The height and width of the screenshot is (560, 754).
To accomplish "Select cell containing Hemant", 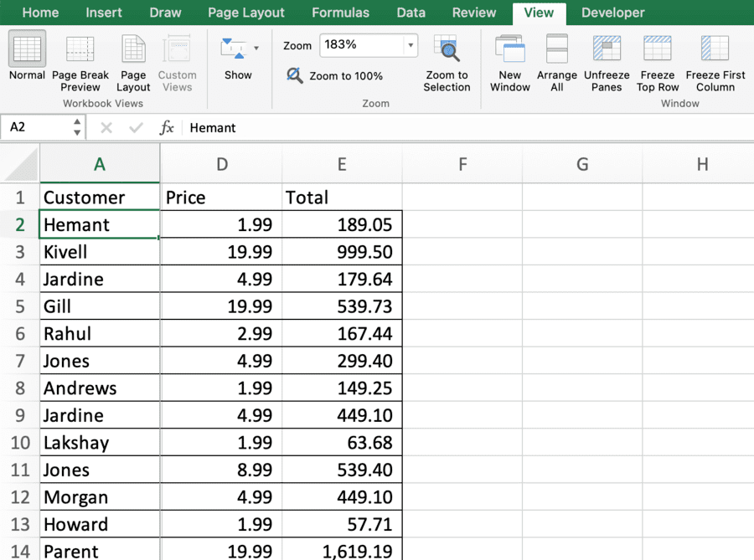I will tap(100, 224).
